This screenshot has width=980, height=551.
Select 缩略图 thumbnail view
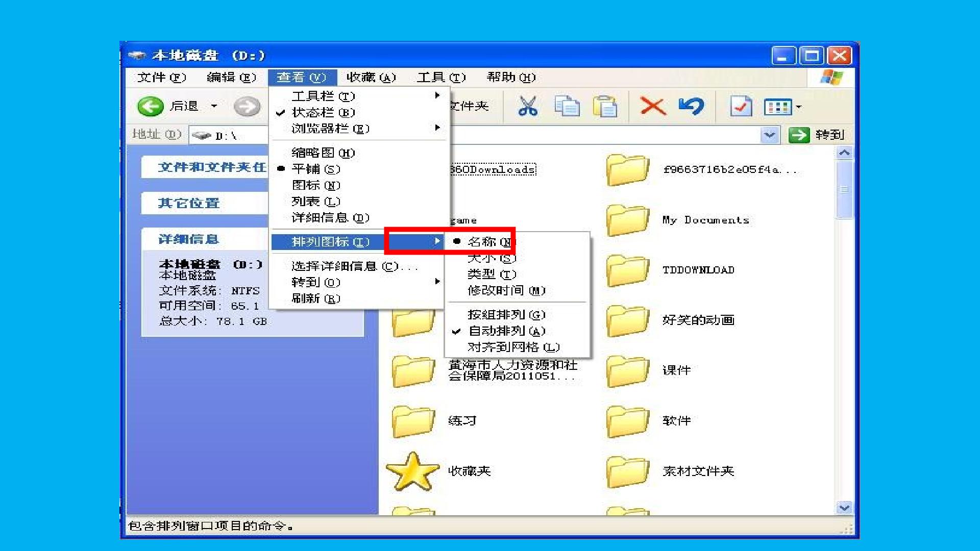(359, 153)
